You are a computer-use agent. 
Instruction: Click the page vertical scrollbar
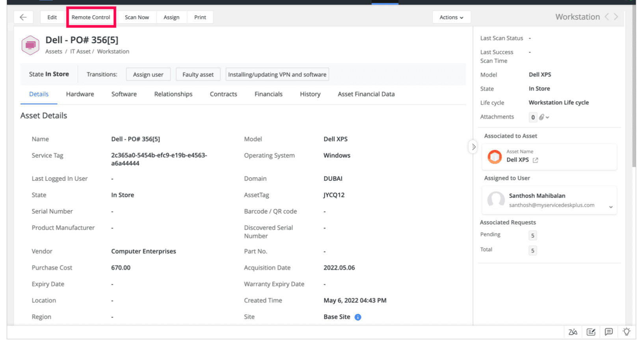[x=634, y=87]
